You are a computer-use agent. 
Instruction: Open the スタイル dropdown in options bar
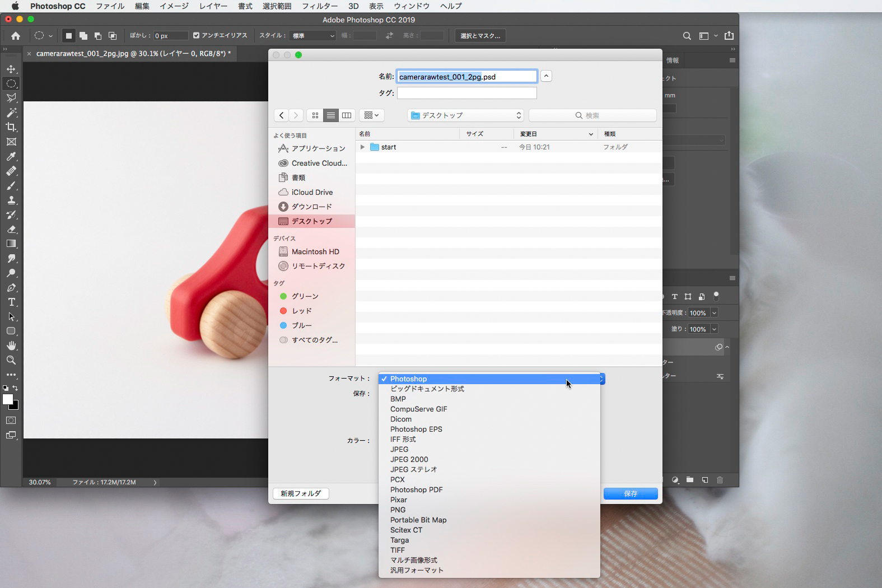313,36
